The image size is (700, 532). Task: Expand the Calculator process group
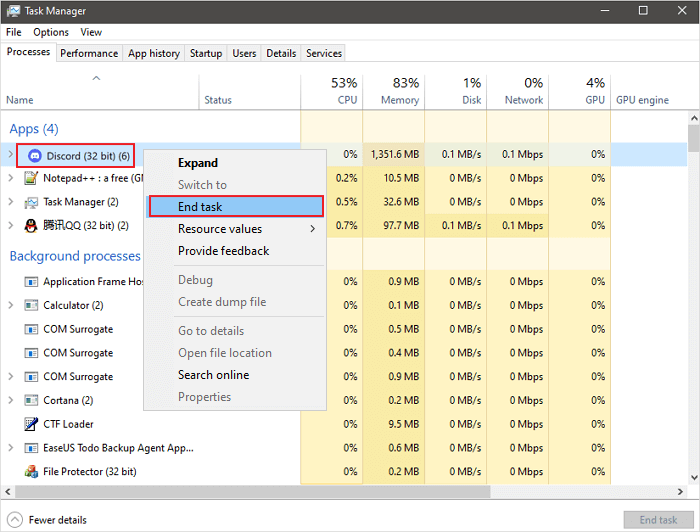11,306
